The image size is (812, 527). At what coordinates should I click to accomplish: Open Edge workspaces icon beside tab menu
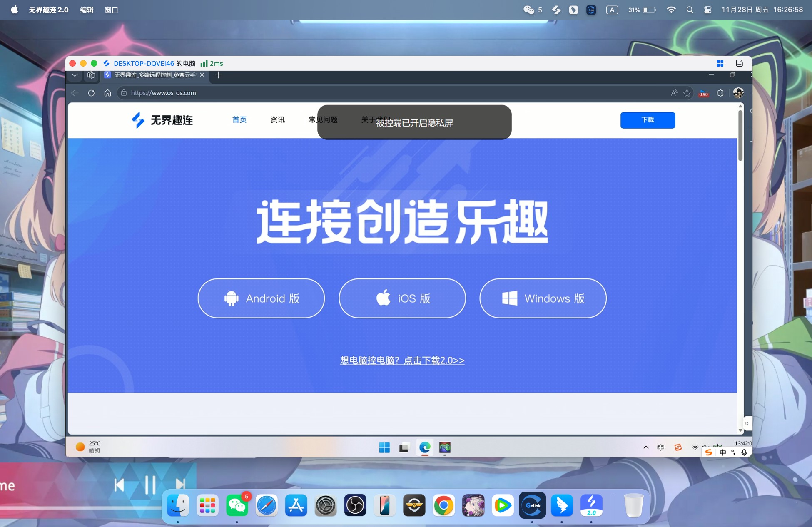pyautogui.click(x=91, y=75)
